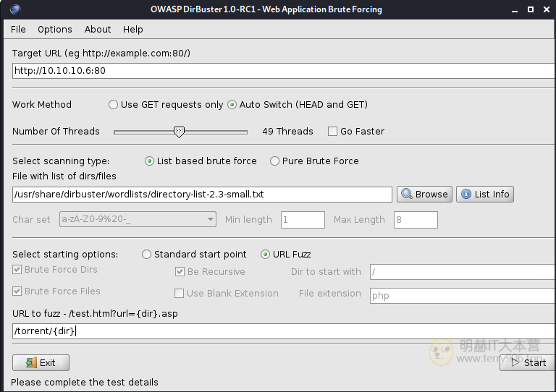Image resolution: width=556 pixels, height=392 pixels.
Task: Toggle the Be Recursive checkbox
Action: click(x=180, y=272)
